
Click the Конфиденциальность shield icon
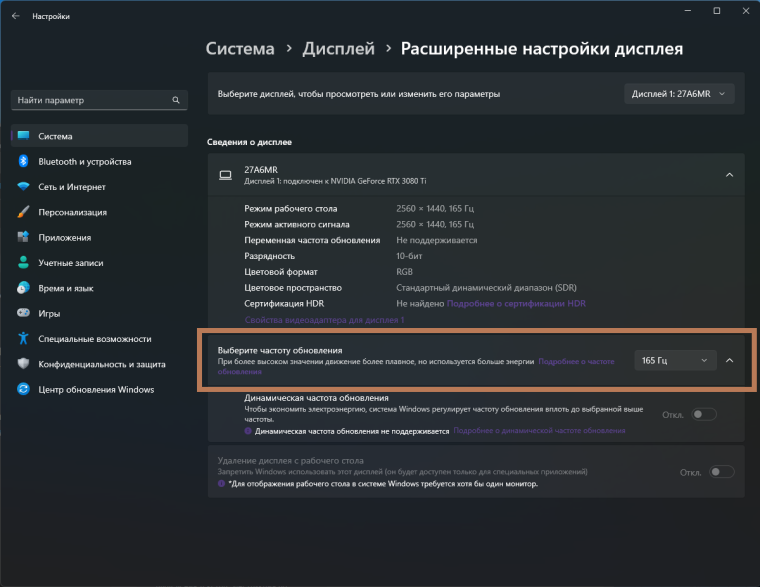[x=23, y=364]
